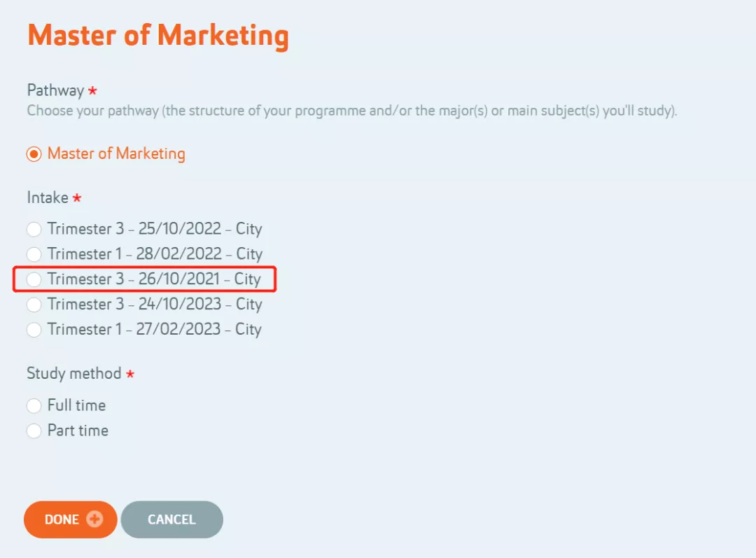
Task: Click the Master of Marketing page heading
Action: [x=158, y=36]
